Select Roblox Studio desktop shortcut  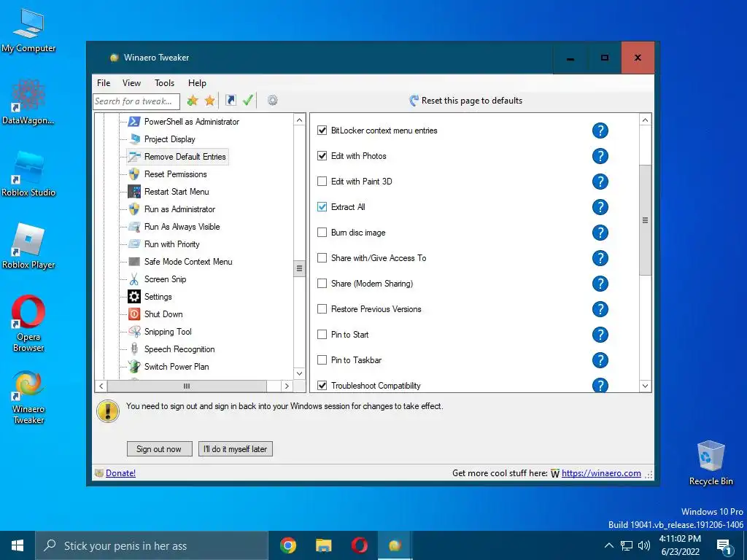click(28, 174)
